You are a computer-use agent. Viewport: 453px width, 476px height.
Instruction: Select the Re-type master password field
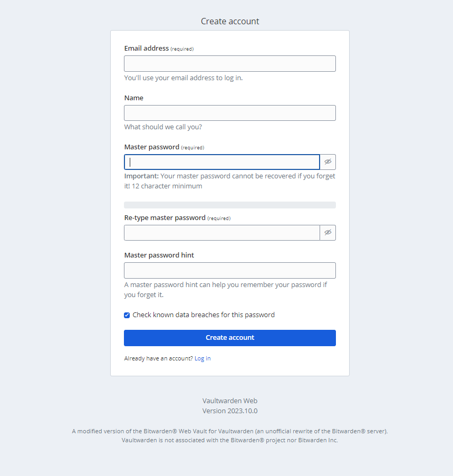coord(222,233)
